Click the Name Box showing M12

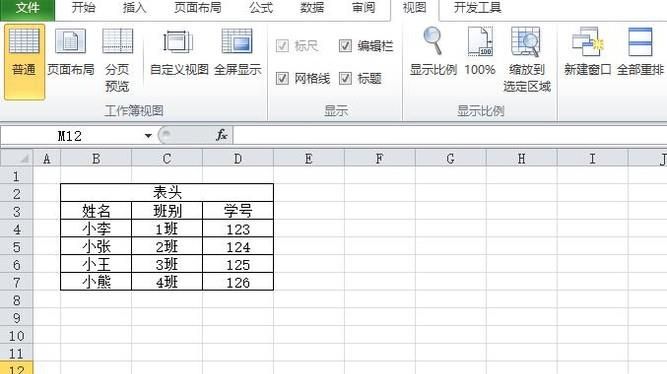click(x=71, y=136)
